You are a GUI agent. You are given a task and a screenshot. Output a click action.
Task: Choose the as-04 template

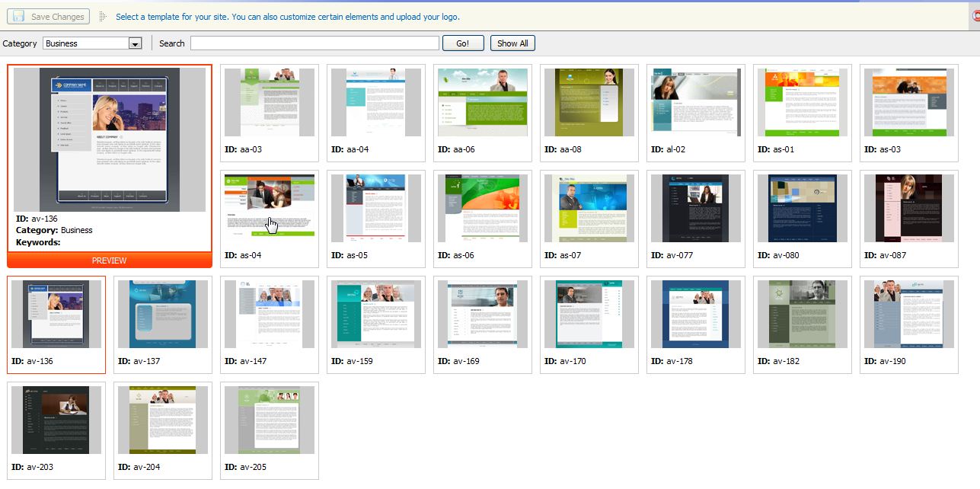coord(269,209)
